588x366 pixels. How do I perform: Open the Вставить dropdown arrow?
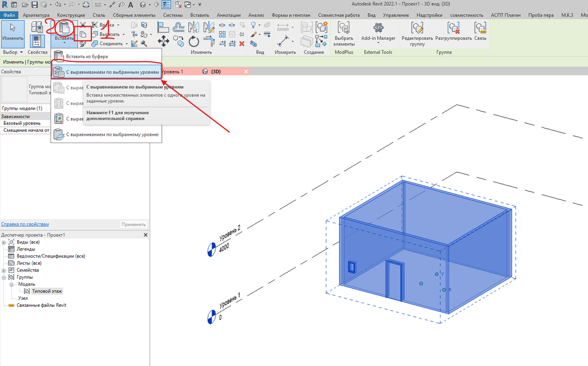click(x=64, y=43)
